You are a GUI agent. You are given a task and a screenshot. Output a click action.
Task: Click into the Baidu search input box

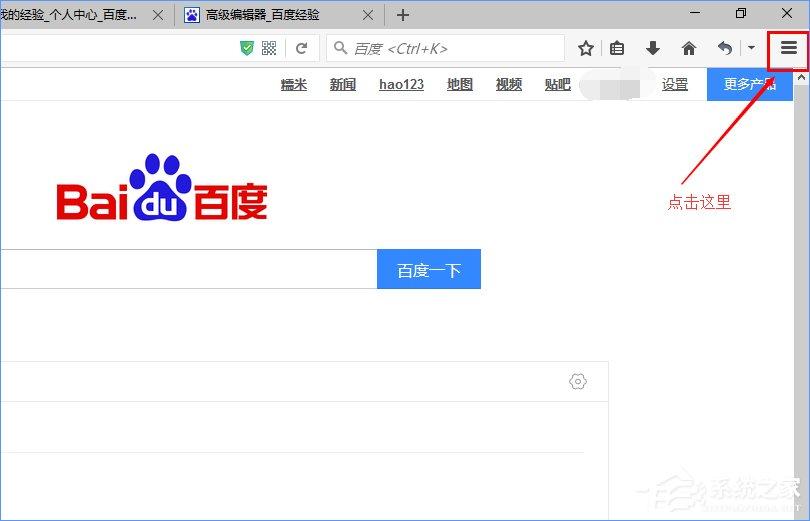pyautogui.click(x=189, y=269)
